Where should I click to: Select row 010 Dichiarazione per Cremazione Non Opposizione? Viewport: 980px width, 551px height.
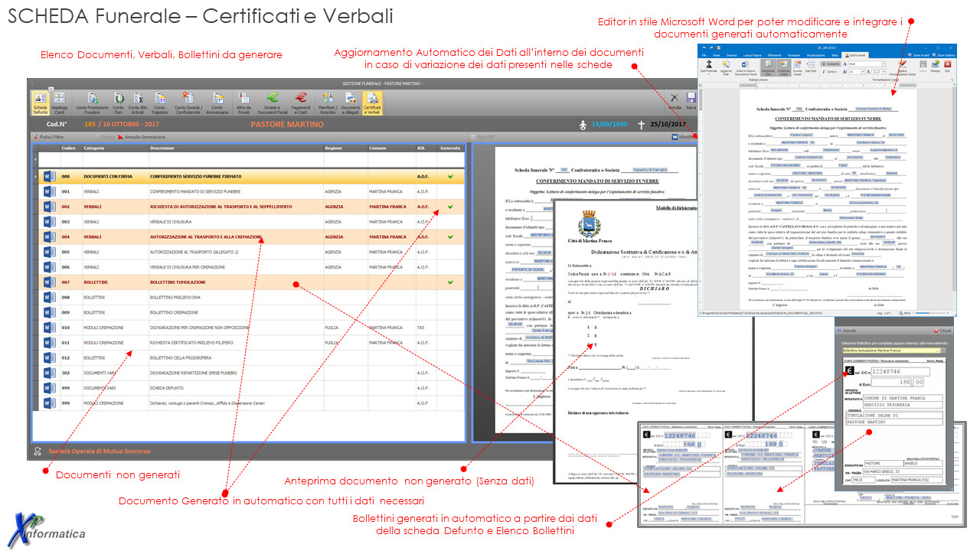(247, 328)
